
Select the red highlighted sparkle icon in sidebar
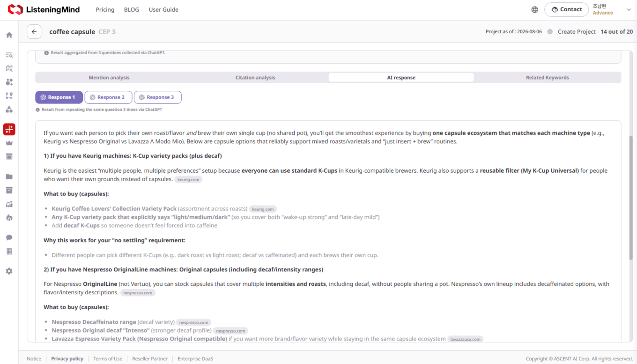[9, 129]
